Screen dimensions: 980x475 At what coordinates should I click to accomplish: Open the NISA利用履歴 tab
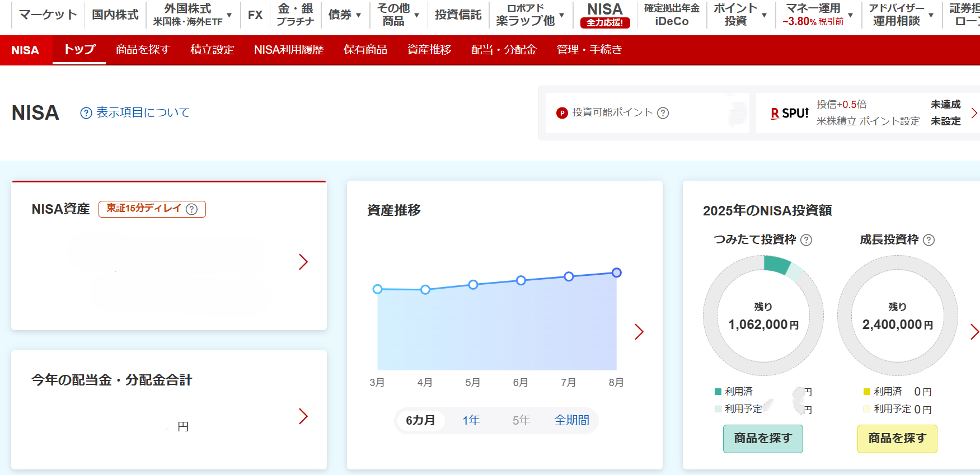(x=289, y=50)
